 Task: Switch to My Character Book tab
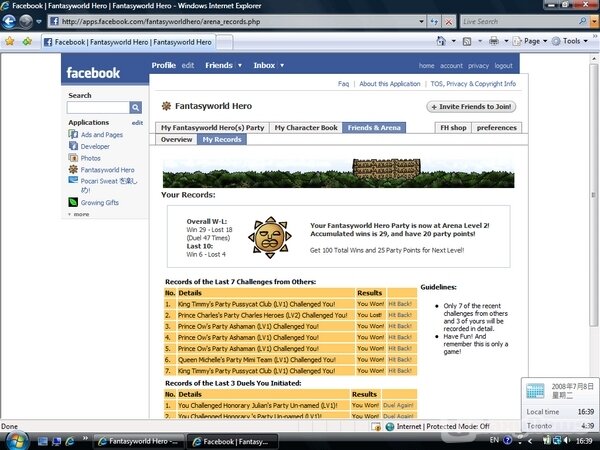(305, 128)
